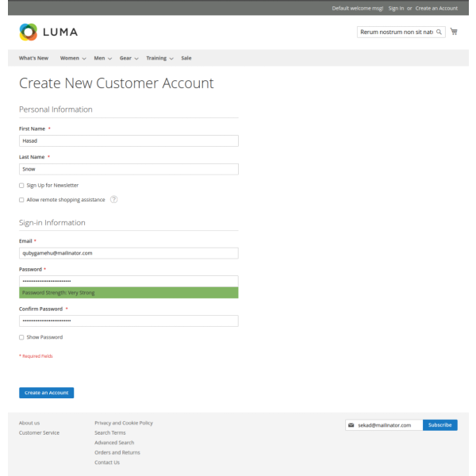Click the Subscribe button
Image resolution: width=476 pixels, height=476 pixels.
pos(440,425)
